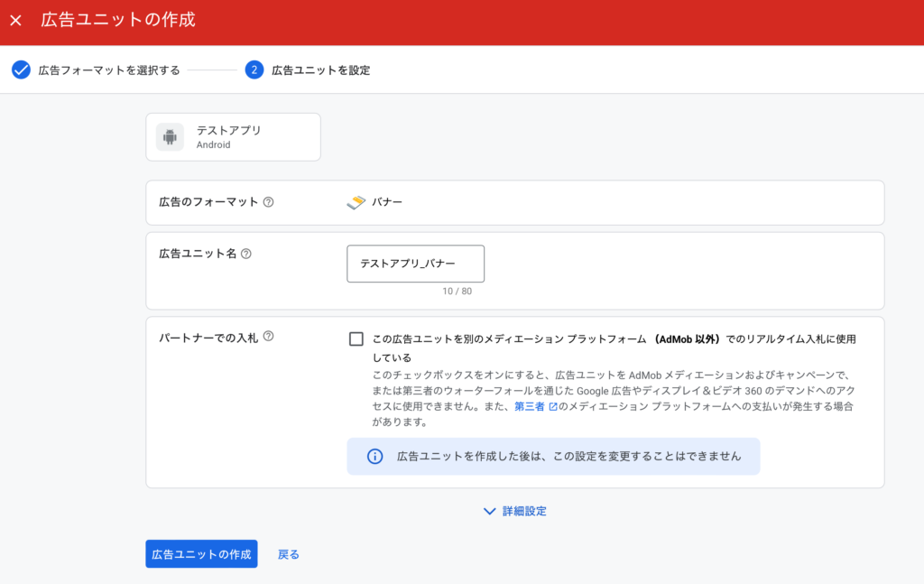Click the テストアプリ app name card
This screenshot has width=924, height=584.
coord(233,137)
